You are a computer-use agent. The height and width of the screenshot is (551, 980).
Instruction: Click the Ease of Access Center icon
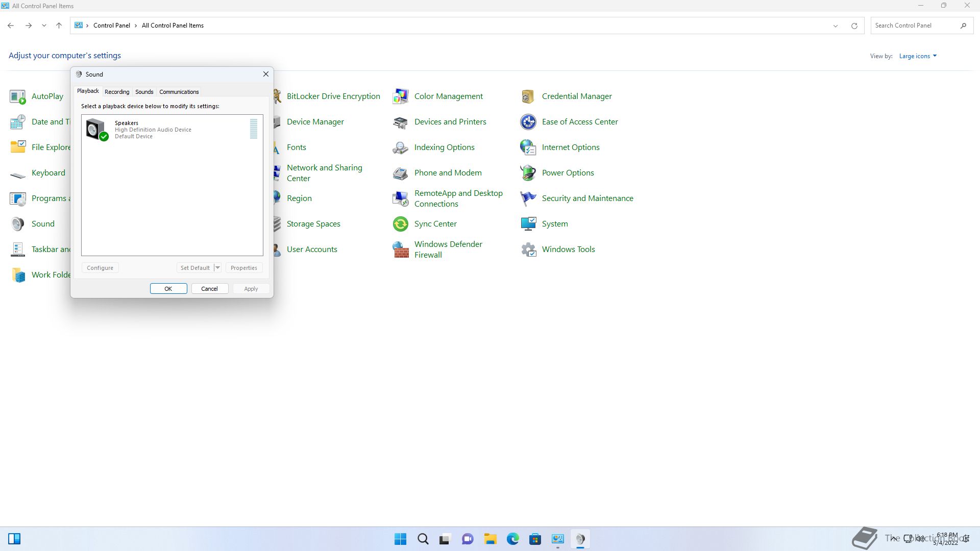point(528,122)
